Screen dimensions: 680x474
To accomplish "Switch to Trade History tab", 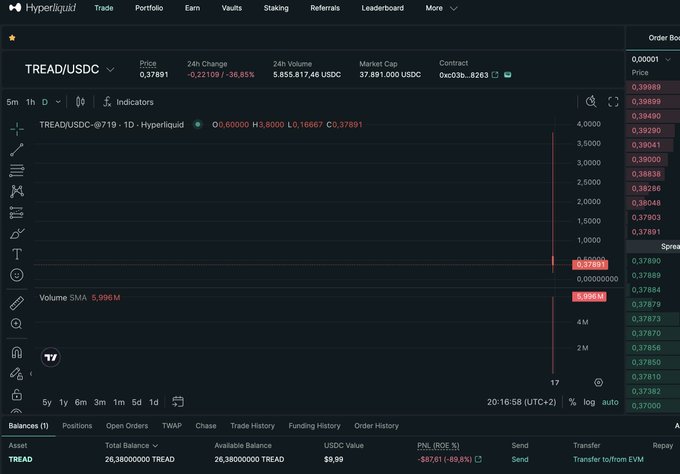I will coord(252,425).
